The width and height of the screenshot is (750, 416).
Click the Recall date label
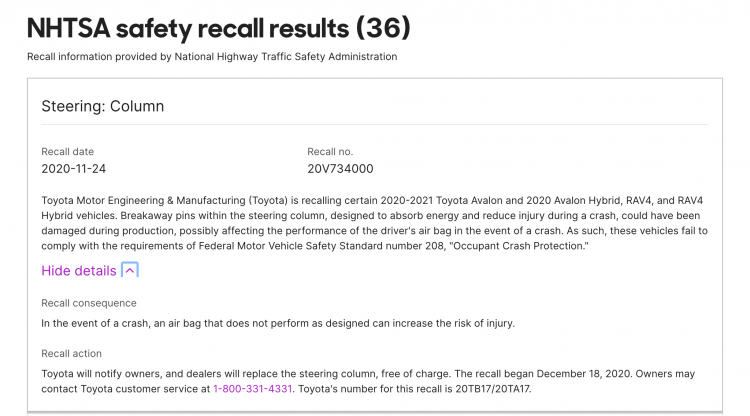click(x=67, y=152)
